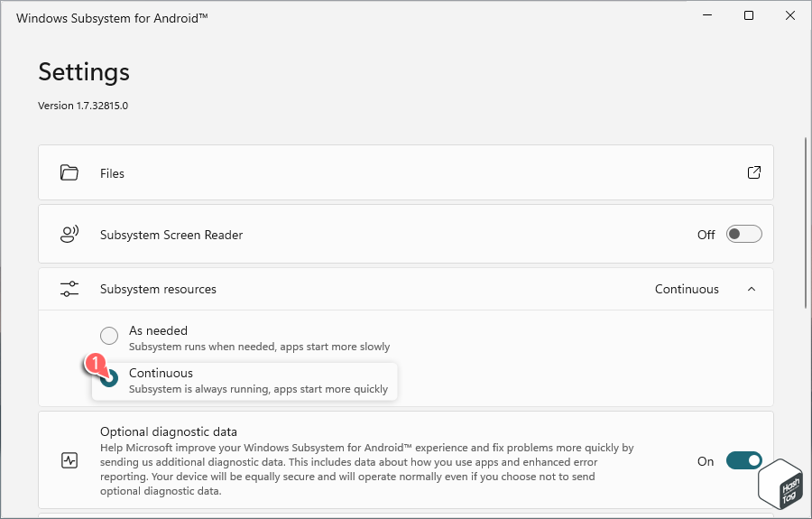This screenshot has width=812, height=519.
Task: Click the Version 1.7.32815.0 text
Action: (83, 106)
